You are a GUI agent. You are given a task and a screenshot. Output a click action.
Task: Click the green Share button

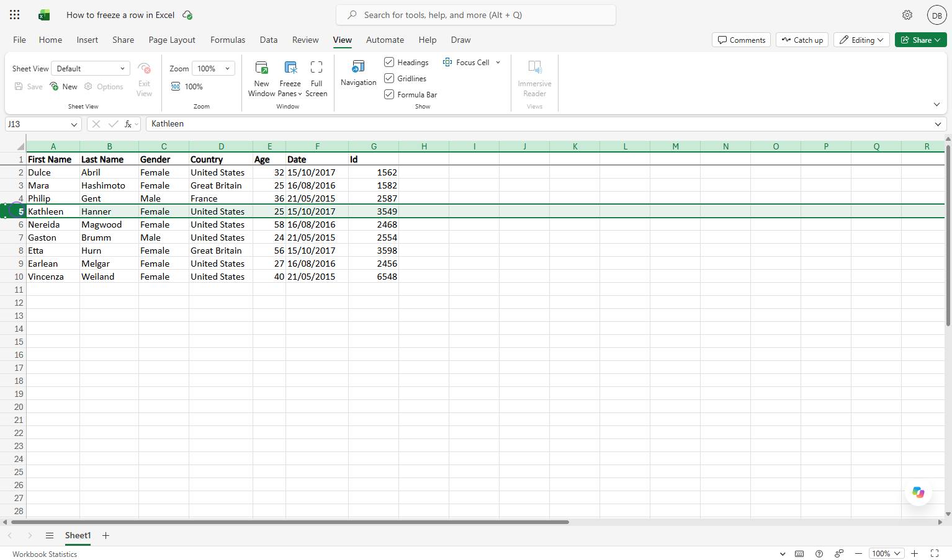coord(920,40)
